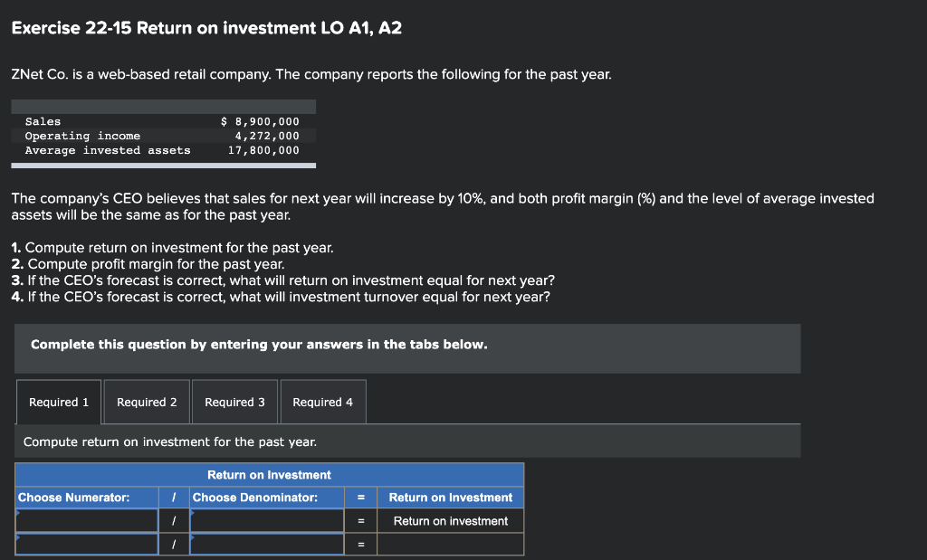Switch to the Required 2 tab
927x560 pixels.
[x=146, y=401]
